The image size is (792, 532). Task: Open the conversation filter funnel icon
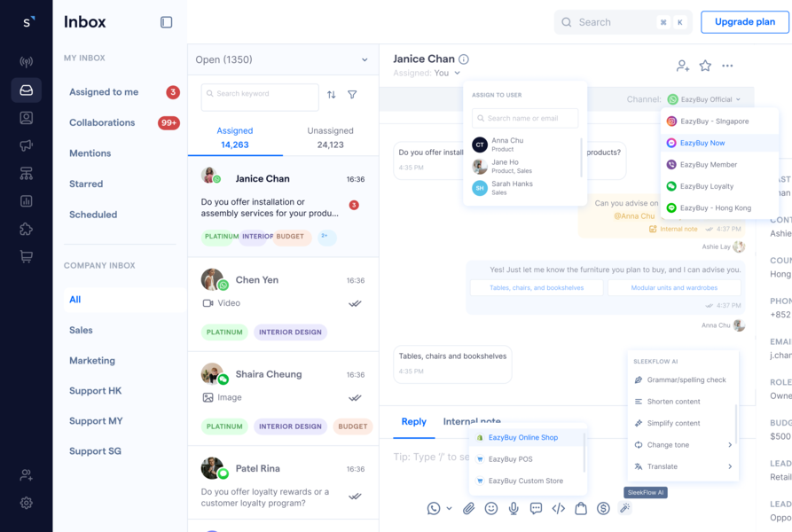point(353,94)
